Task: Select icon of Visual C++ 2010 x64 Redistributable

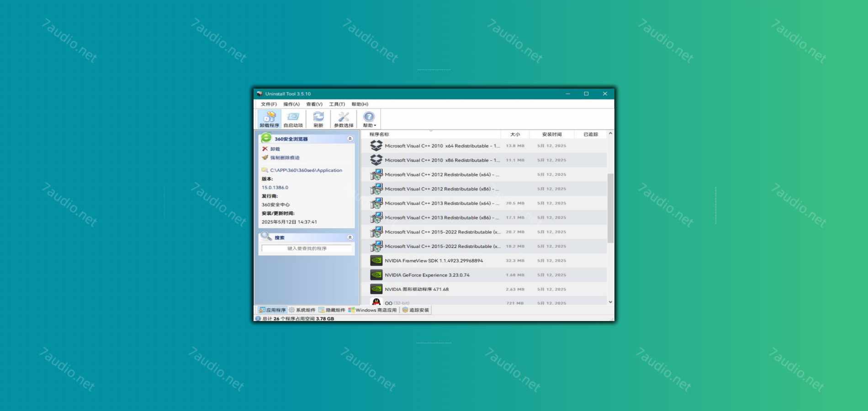Action: click(376, 146)
